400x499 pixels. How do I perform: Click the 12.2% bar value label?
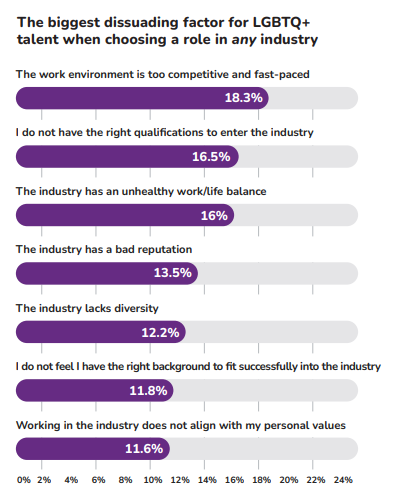point(160,332)
